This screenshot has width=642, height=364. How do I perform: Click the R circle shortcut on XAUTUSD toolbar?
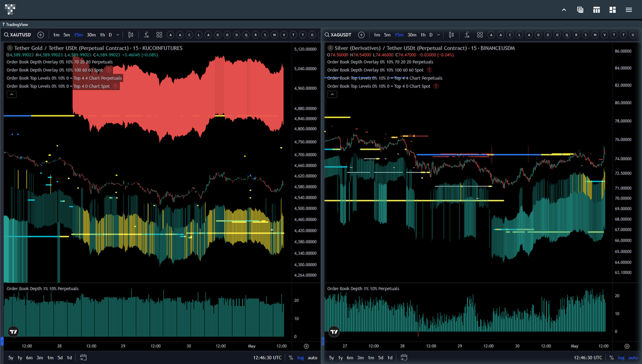pos(256,35)
